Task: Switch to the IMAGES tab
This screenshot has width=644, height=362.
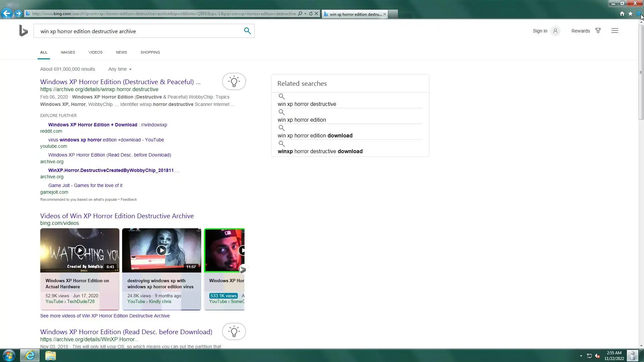Action: click(x=68, y=52)
